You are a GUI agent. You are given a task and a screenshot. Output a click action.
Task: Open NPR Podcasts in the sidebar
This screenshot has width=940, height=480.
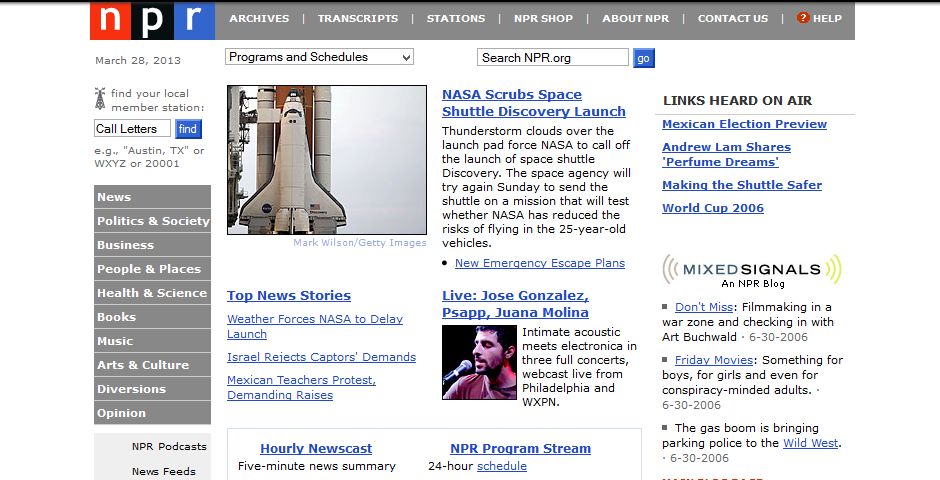pyautogui.click(x=169, y=446)
